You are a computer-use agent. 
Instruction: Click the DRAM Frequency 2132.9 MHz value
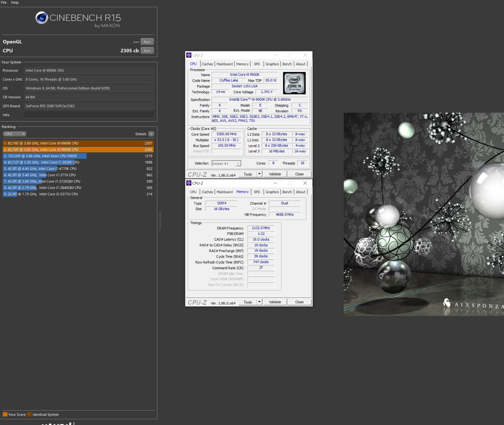(261, 228)
